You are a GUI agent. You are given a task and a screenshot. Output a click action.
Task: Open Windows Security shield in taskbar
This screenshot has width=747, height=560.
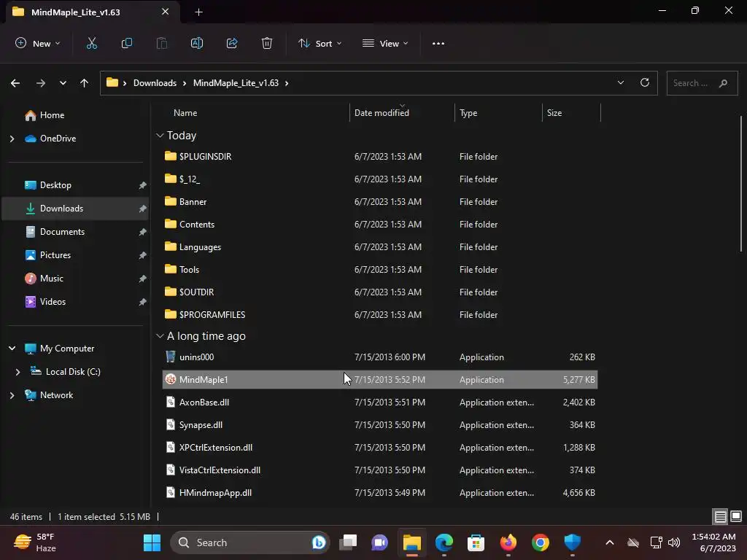[x=572, y=542]
